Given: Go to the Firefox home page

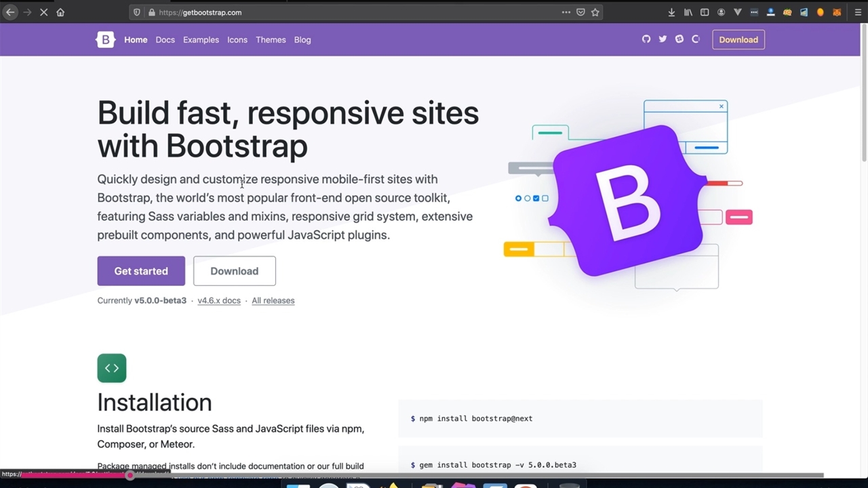Looking at the screenshot, I should 60,12.
